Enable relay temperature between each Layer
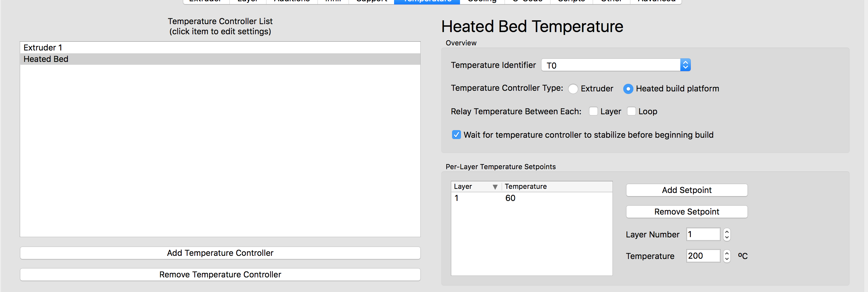 593,111
